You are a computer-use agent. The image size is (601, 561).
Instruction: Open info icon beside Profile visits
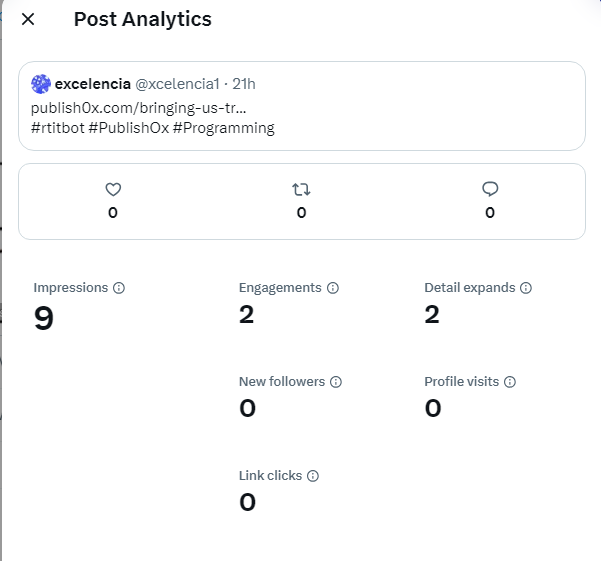click(x=510, y=382)
